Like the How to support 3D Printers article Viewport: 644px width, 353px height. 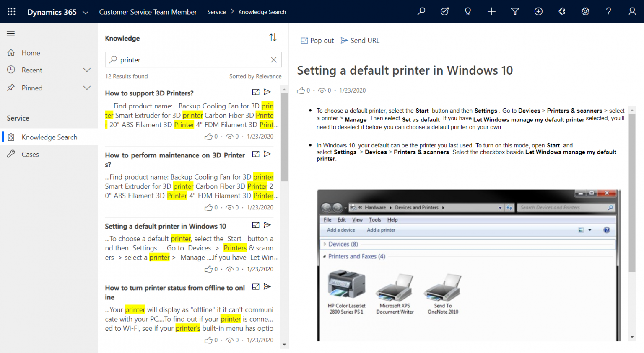point(208,137)
